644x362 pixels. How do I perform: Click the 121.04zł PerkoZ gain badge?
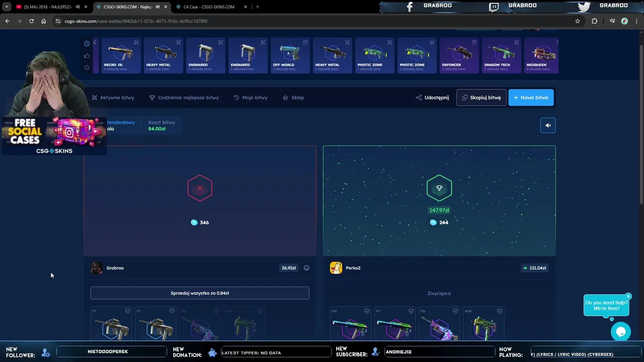[x=534, y=268]
